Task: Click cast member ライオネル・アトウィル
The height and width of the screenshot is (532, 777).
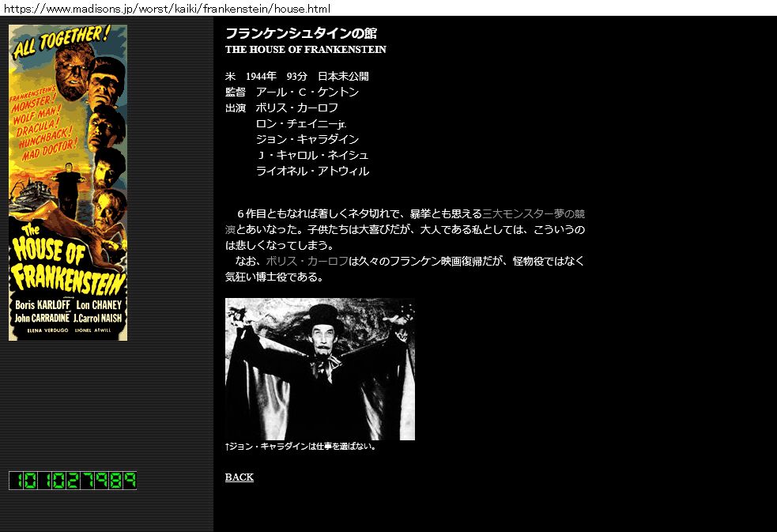Action: pos(312,172)
